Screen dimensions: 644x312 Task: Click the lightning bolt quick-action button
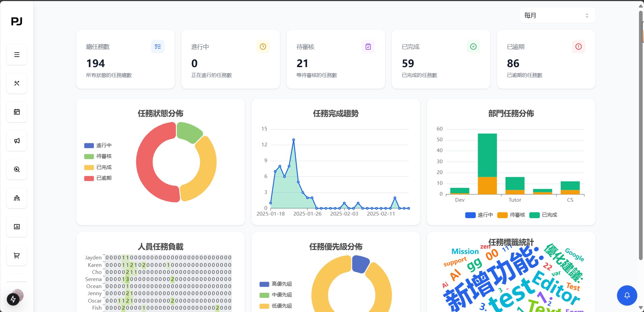[x=13, y=299]
